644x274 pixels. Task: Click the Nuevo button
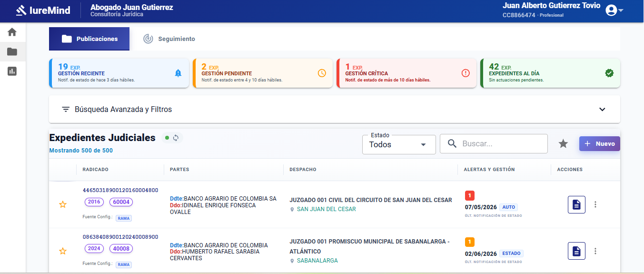pyautogui.click(x=600, y=143)
